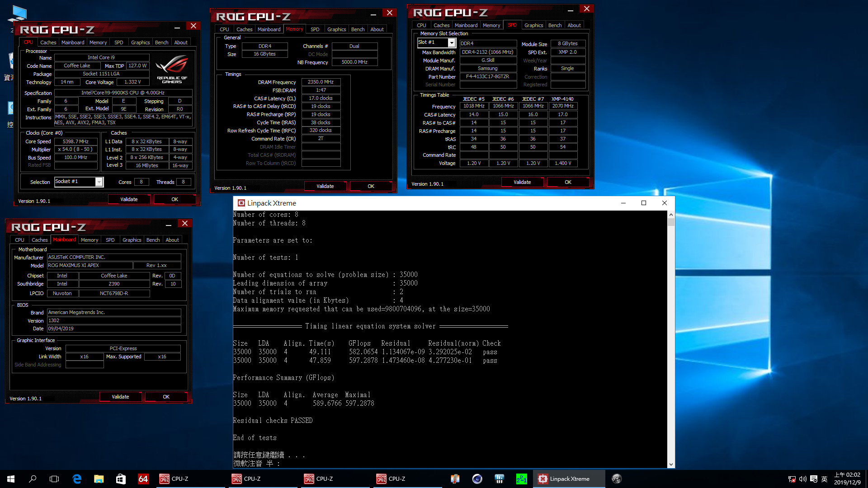Click the BIOS Version field 1302
This screenshot has width=868, height=488.
click(114, 321)
